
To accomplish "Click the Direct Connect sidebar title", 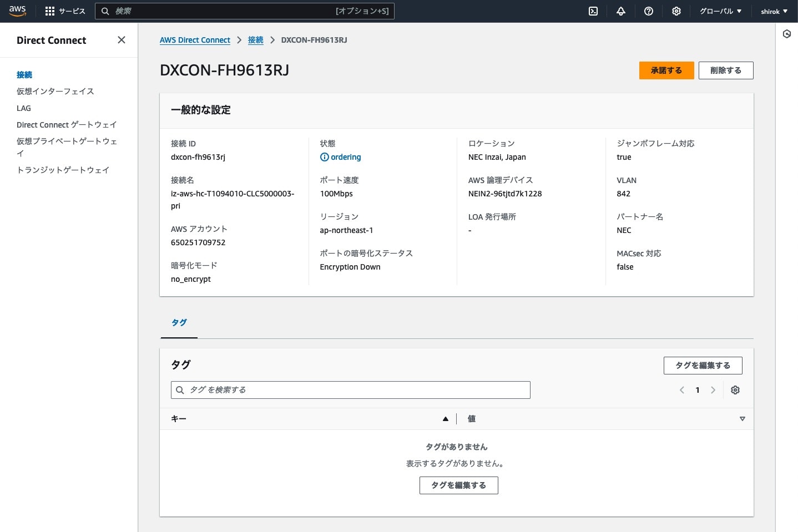I will point(52,40).
